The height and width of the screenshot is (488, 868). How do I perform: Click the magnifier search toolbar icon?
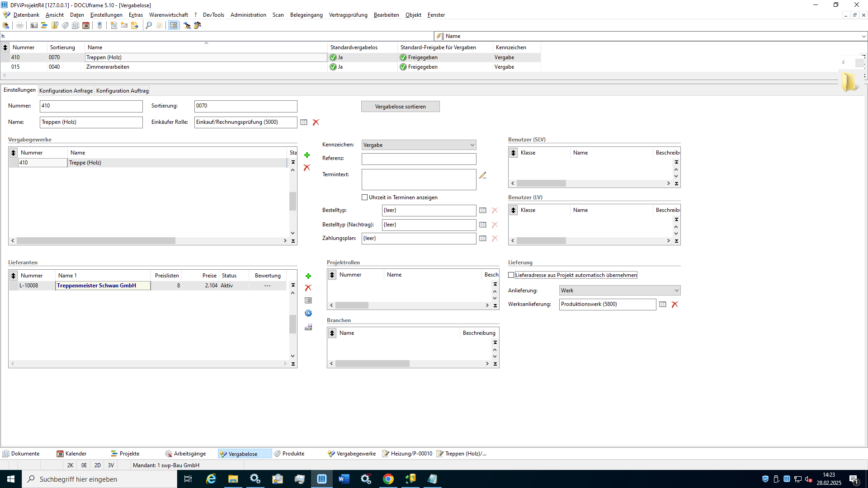point(149,26)
